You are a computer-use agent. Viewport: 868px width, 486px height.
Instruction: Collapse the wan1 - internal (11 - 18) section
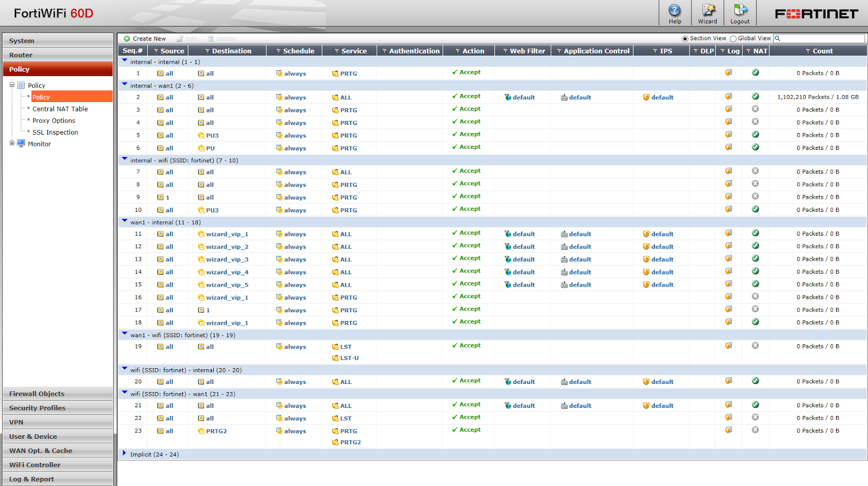coord(125,221)
